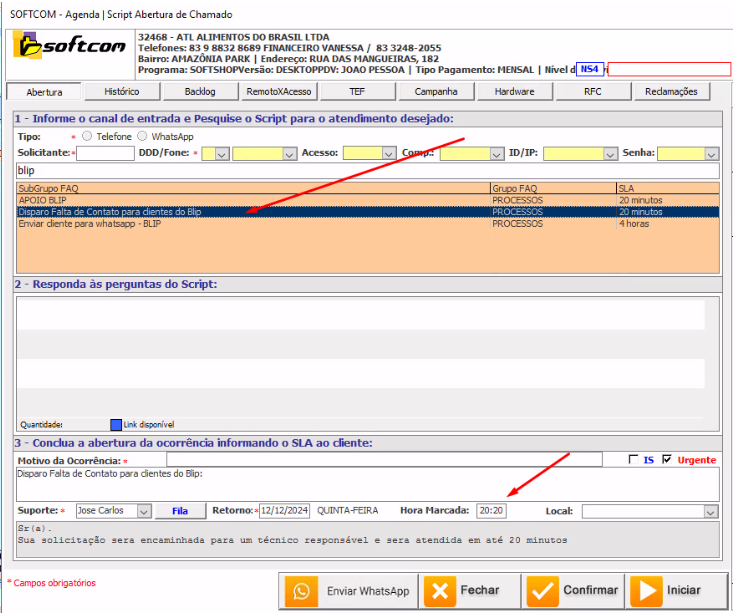Click the Hora Marcada time field
Image resolution: width=733 pixels, height=613 pixels.
click(x=492, y=511)
